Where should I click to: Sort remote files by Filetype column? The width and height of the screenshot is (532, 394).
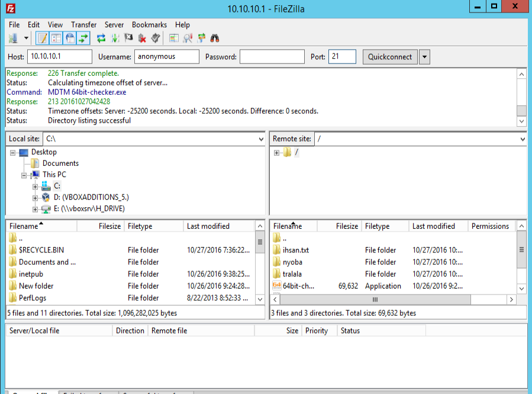(x=385, y=226)
